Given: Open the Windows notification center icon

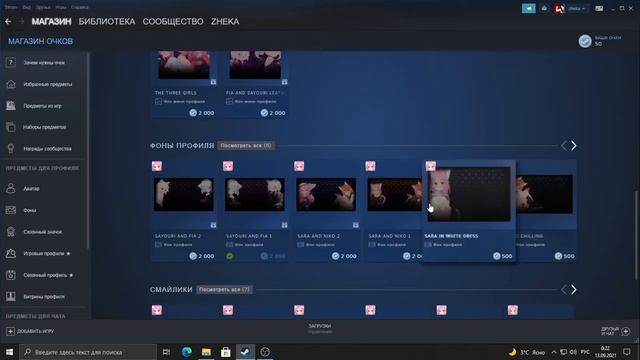Looking at the screenshot, I should (x=627, y=352).
